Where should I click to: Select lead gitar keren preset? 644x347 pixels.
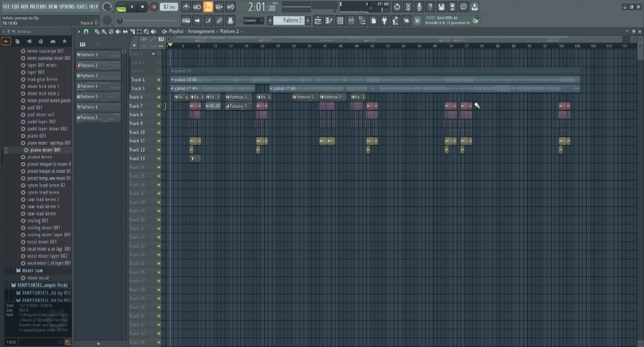(x=42, y=79)
